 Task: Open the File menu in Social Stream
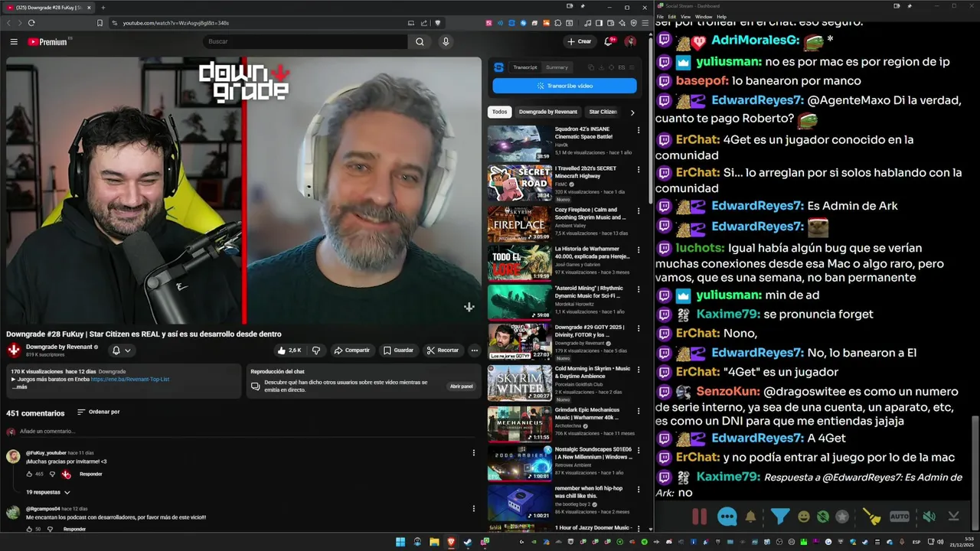pos(660,16)
